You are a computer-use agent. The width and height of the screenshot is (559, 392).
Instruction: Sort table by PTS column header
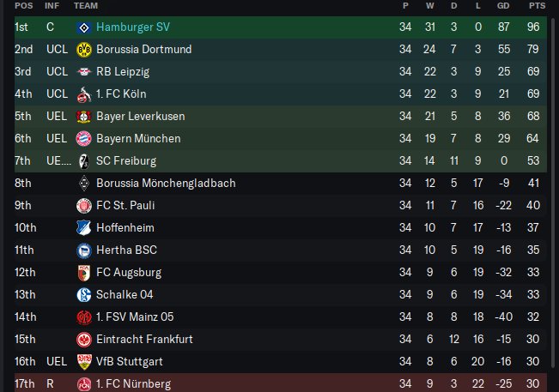pos(538,6)
